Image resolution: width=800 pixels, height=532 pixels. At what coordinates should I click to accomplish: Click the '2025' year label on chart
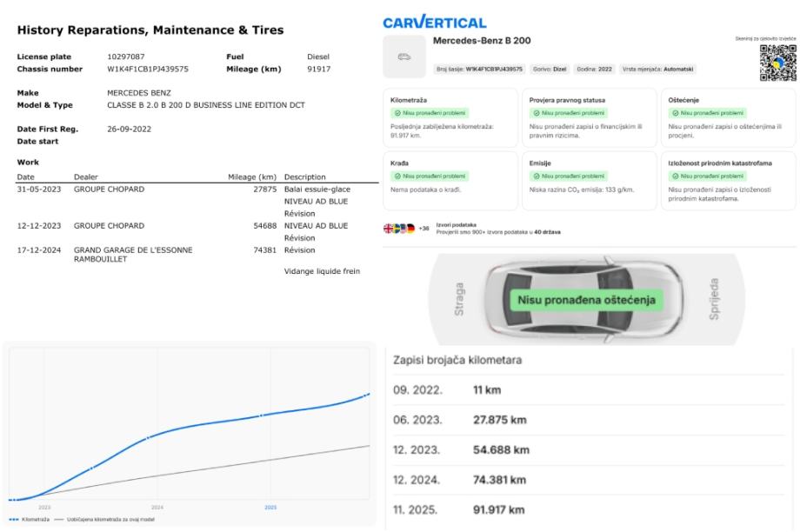point(270,508)
